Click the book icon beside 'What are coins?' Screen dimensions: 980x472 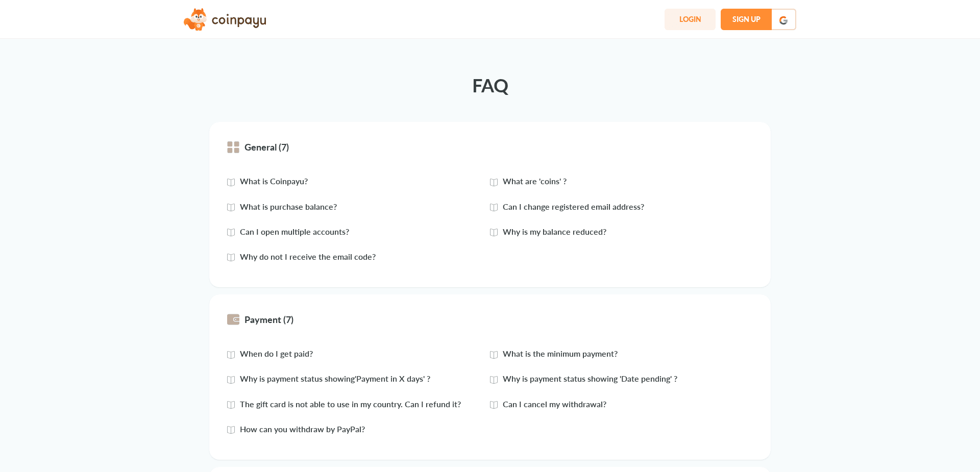[x=494, y=182]
